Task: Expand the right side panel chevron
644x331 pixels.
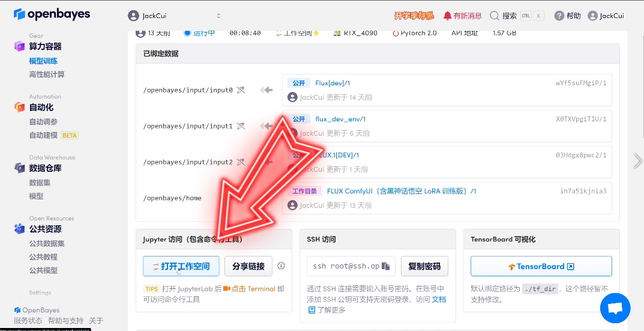Action: [x=637, y=161]
